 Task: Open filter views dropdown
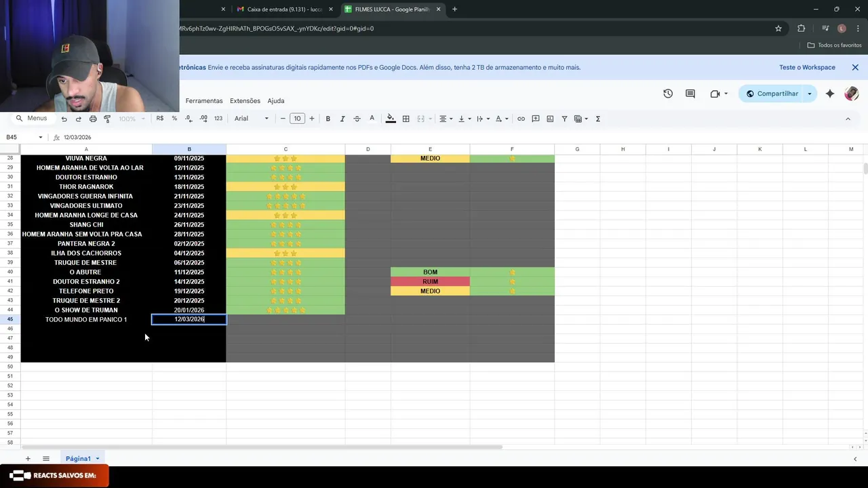click(581, 119)
